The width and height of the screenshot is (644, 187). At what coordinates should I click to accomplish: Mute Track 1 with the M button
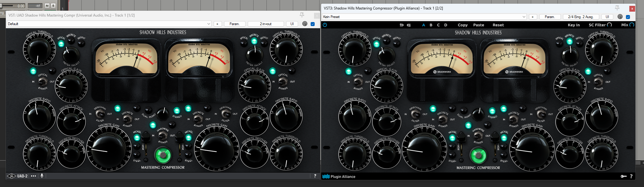coord(47,6)
